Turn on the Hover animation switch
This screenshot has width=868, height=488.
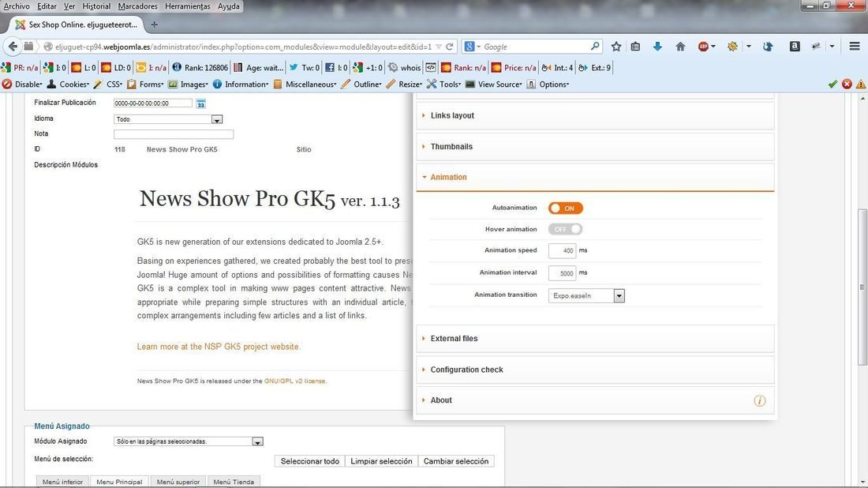click(x=565, y=229)
